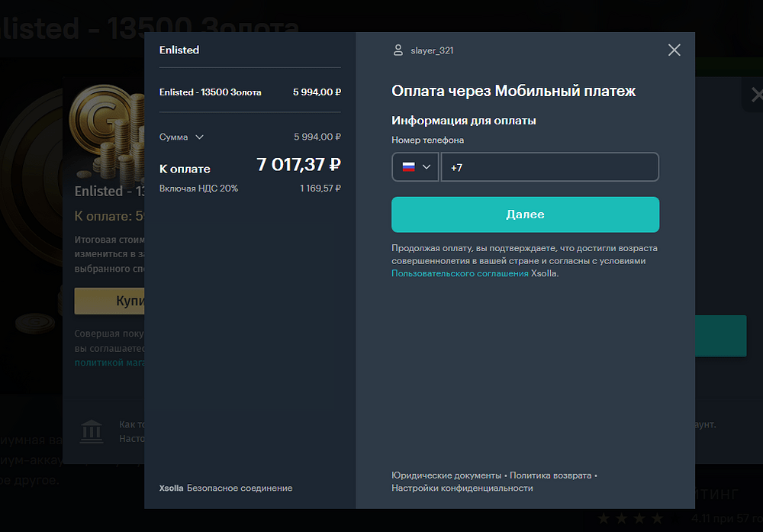
Task: Click the gold coins image in background window
Action: 107,131
